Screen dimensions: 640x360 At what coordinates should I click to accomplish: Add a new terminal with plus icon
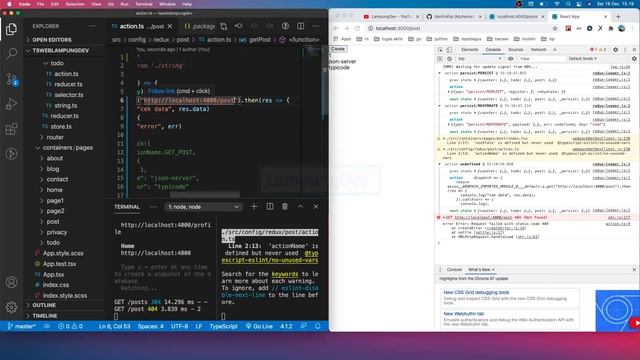click(254, 207)
